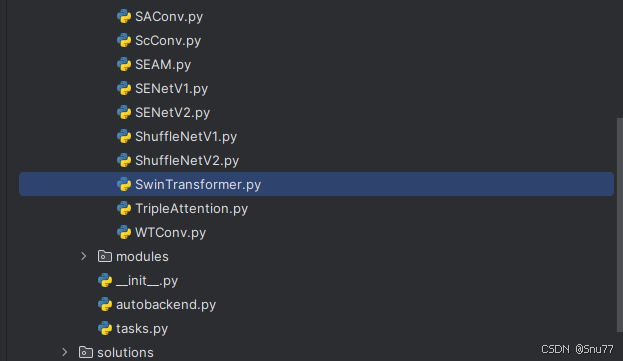The height and width of the screenshot is (361, 623).
Task: Click the Python file icon for SEAM.py
Action: point(124,64)
